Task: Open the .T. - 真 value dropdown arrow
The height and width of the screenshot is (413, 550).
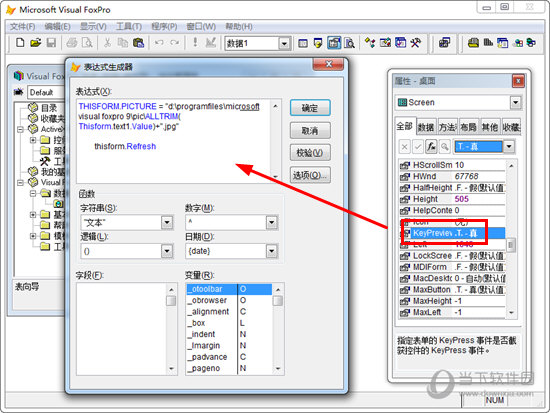Action: (x=509, y=146)
